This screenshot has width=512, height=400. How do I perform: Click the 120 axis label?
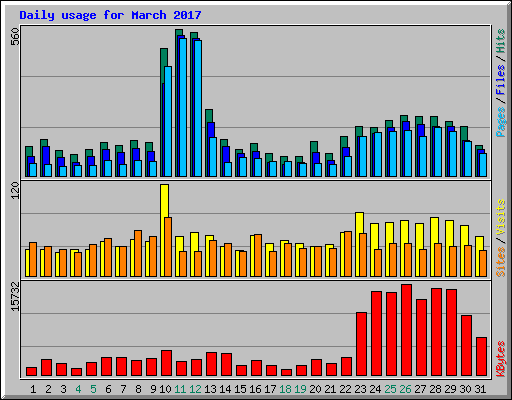pos(15,191)
